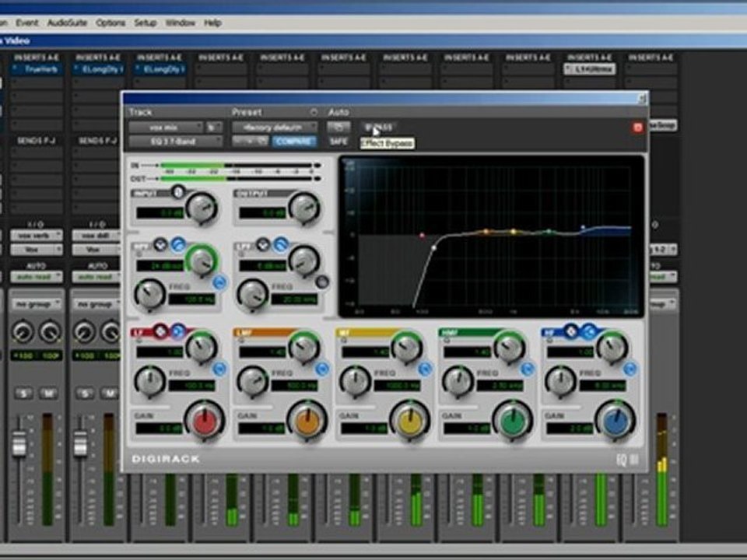Close the EQ plug-in with red target button
Image resolution: width=747 pixels, height=560 pixels.
[637, 127]
